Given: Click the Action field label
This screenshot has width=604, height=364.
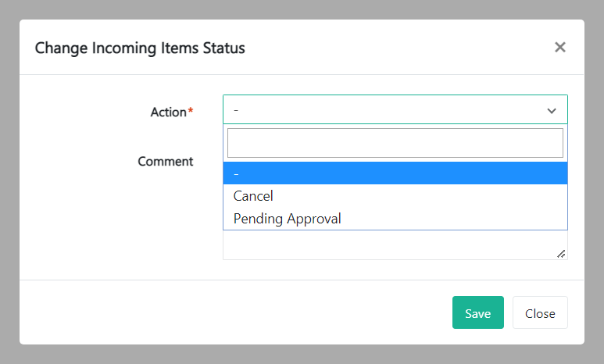Looking at the screenshot, I should [x=168, y=112].
